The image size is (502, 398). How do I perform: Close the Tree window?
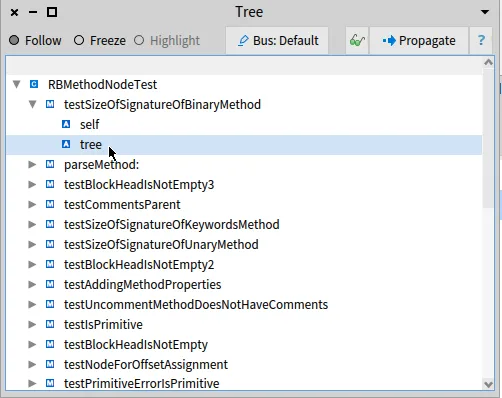tap(14, 13)
